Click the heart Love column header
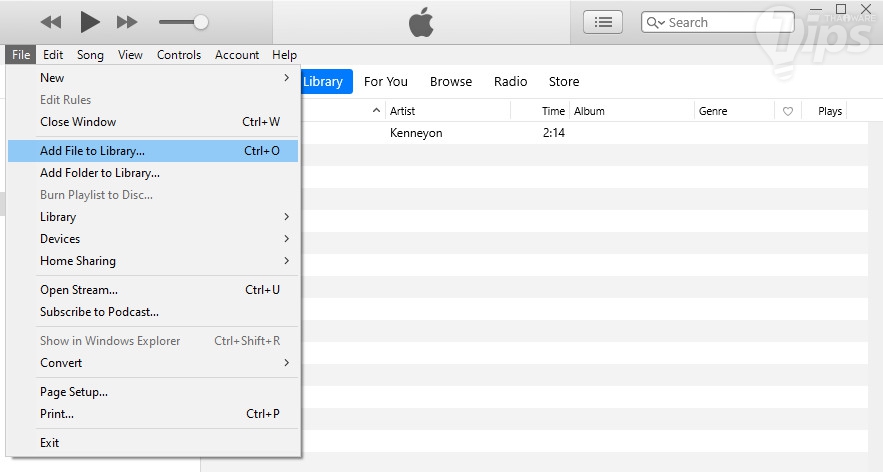 tap(788, 111)
